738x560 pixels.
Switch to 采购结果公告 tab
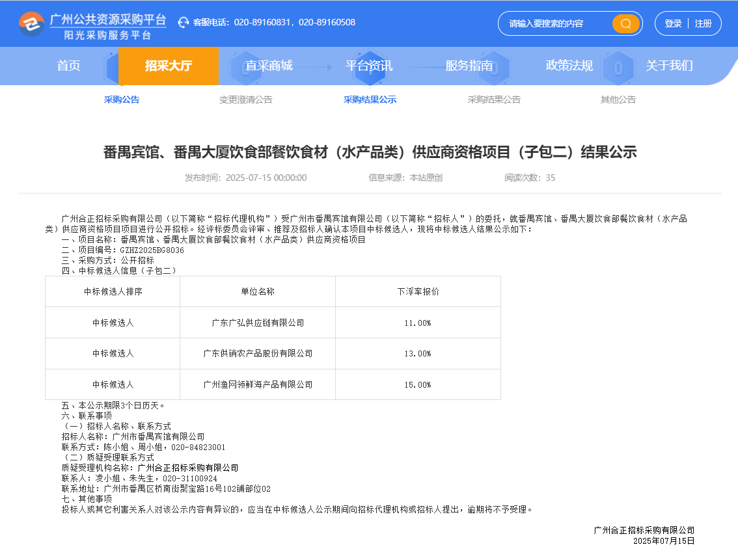pyautogui.click(x=494, y=100)
